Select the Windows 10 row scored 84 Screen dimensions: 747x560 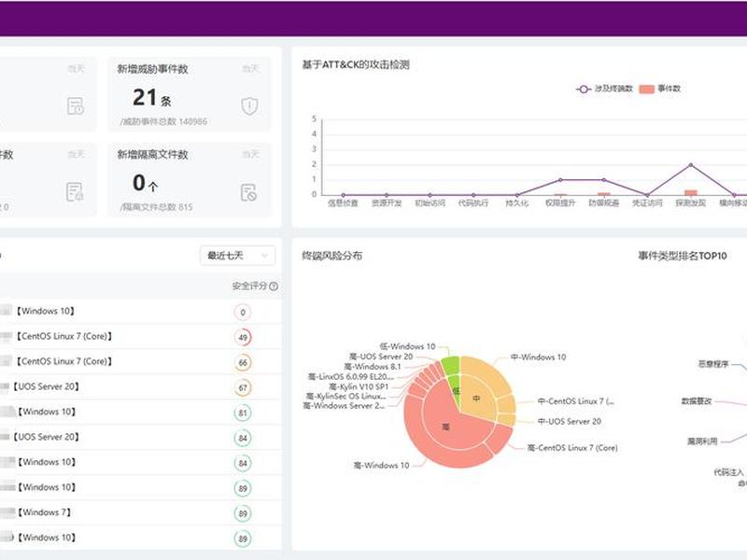point(141,462)
